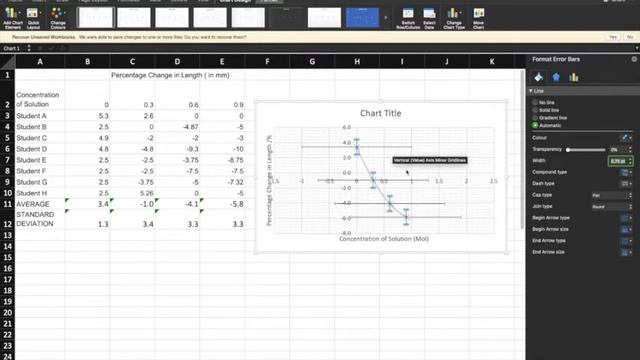Click the Change Chart Type button

point(454,18)
